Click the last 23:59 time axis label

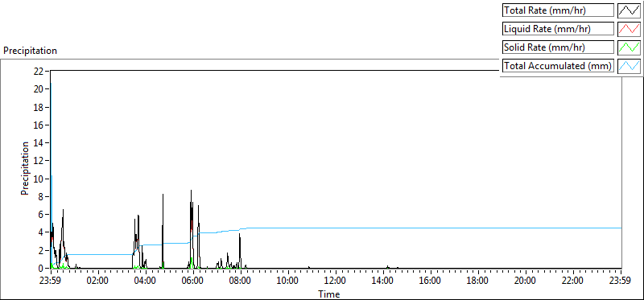pyautogui.click(x=621, y=282)
